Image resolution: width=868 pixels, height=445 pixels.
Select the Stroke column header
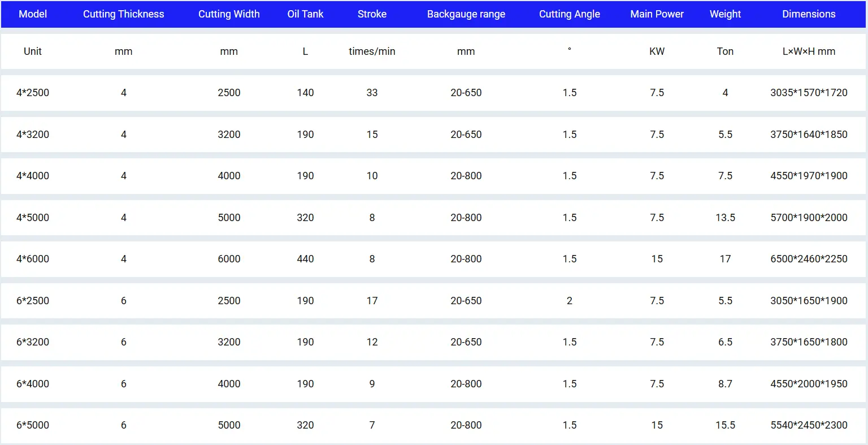pos(372,14)
